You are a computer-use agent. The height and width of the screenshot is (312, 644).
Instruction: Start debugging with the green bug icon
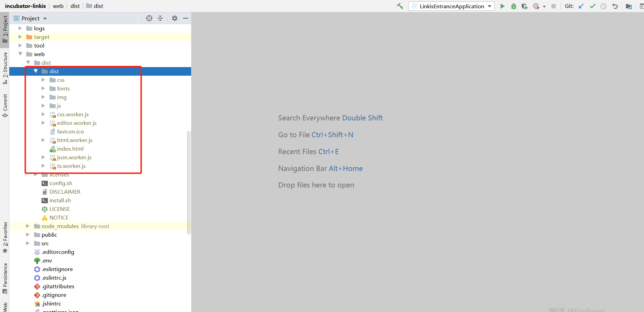[x=513, y=6]
